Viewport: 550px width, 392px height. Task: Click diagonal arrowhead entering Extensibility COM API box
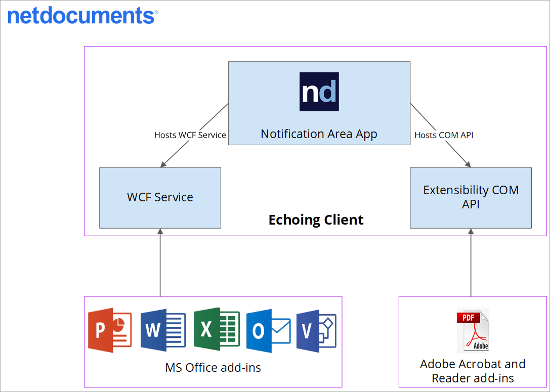(468, 164)
